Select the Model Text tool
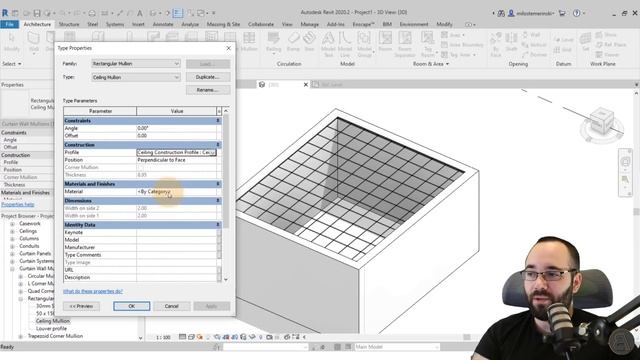The width and height of the screenshot is (640, 360). pos(328,44)
